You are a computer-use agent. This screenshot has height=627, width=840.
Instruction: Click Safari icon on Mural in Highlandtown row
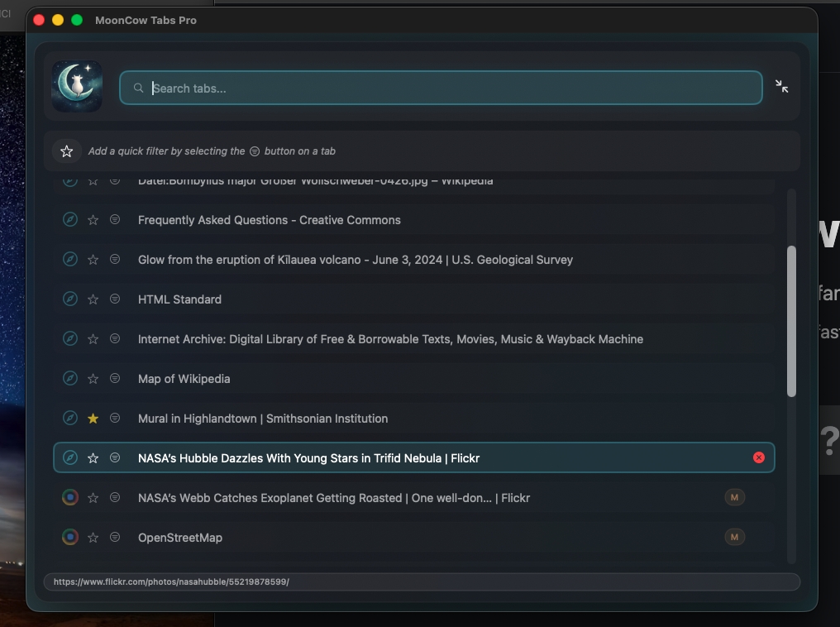point(70,418)
